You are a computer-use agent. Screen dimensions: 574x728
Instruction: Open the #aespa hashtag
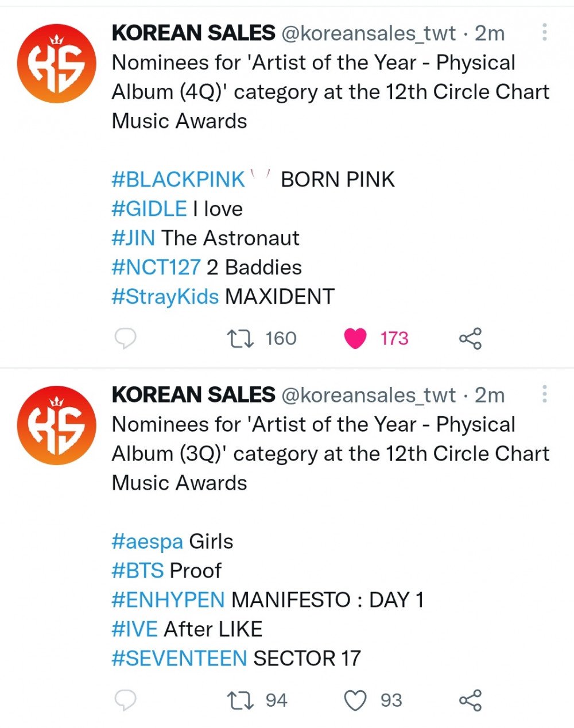click(148, 542)
